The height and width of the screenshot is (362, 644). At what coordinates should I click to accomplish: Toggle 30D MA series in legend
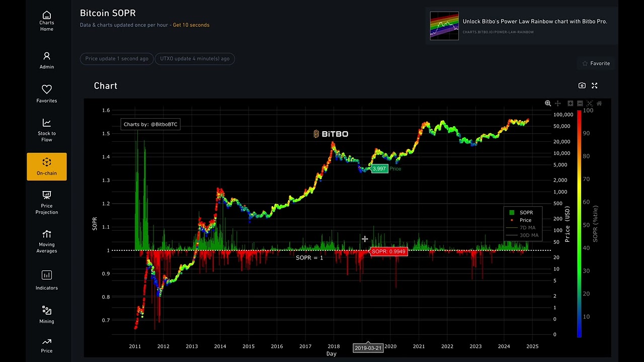pyautogui.click(x=522, y=235)
